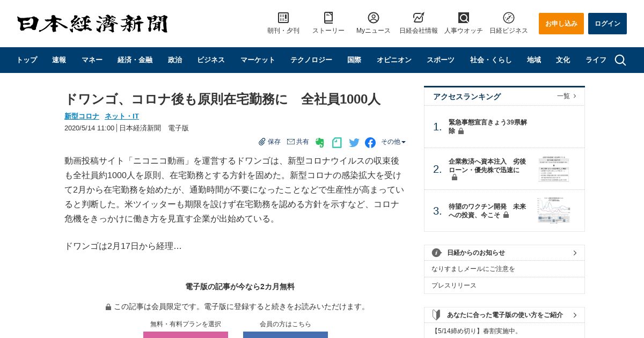Image resolution: width=644 pixels, height=338 pixels.
Task: Click the orange お申し込み button
Action: click(561, 24)
